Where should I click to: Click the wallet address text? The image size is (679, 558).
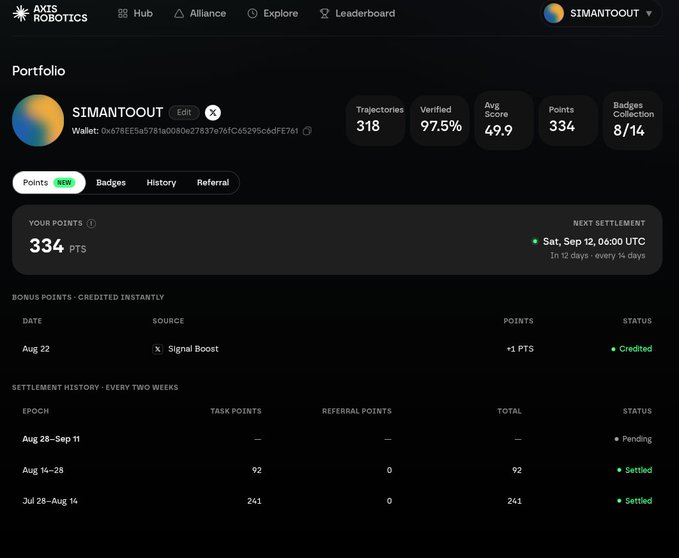(x=200, y=131)
